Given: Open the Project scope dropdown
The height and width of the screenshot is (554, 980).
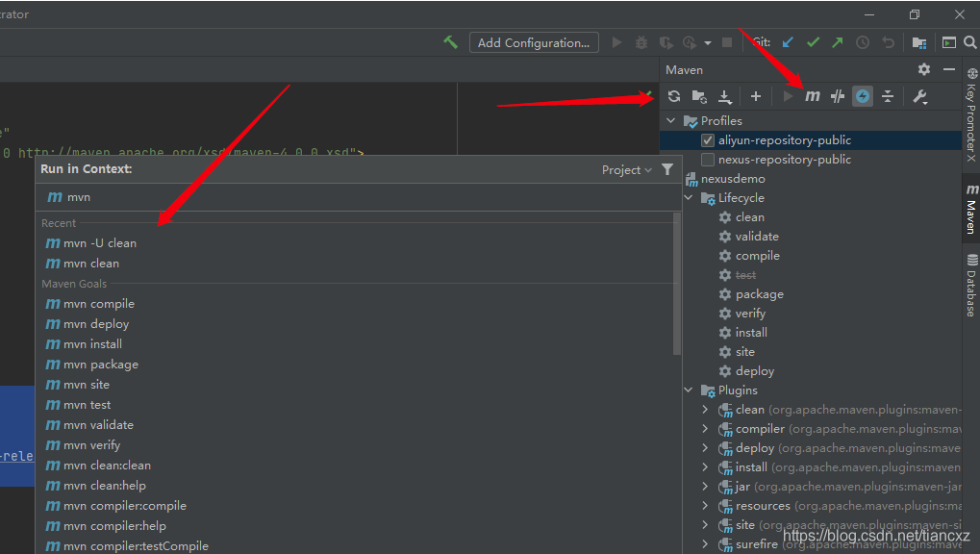Looking at the screenshot, I should (x=627, y=170).
